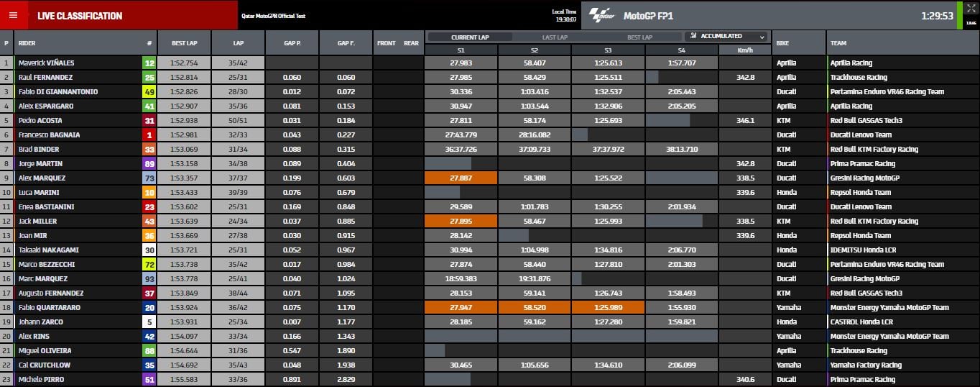Screen dimensions: 980x387
Task: Click the LIVE CLASSIFICATION title
Action: pyautogui.click(x=80, y=16)
